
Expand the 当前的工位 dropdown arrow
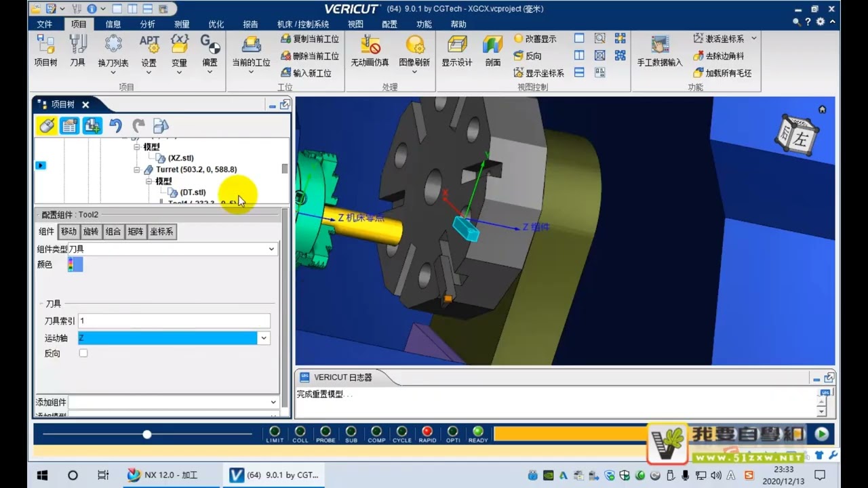[251, 72]
